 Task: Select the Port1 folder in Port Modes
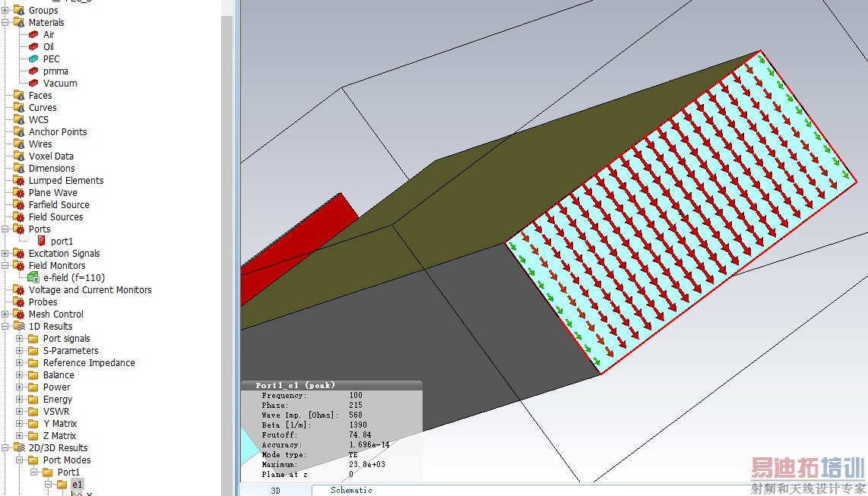pyautogui.click(x=68, y=472)
